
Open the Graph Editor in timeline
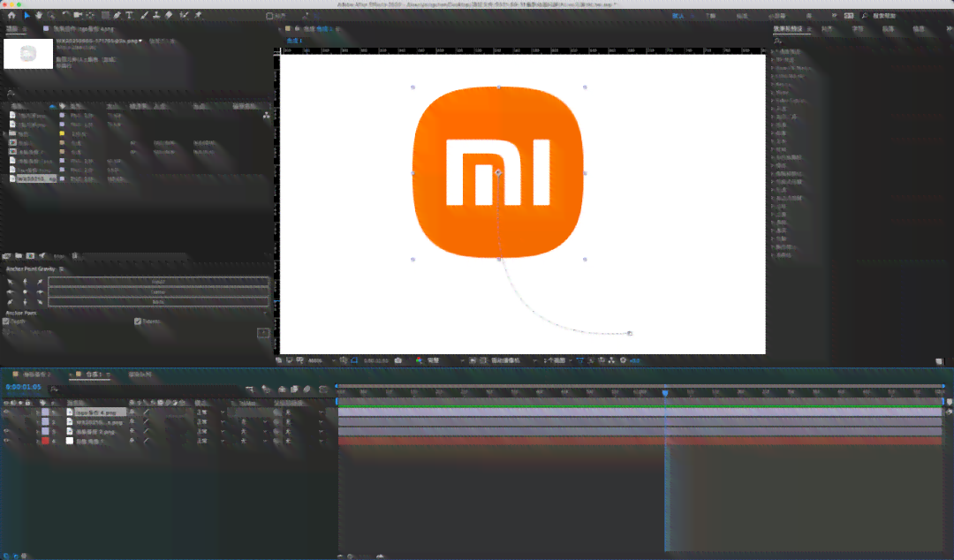tap(323, 389)
